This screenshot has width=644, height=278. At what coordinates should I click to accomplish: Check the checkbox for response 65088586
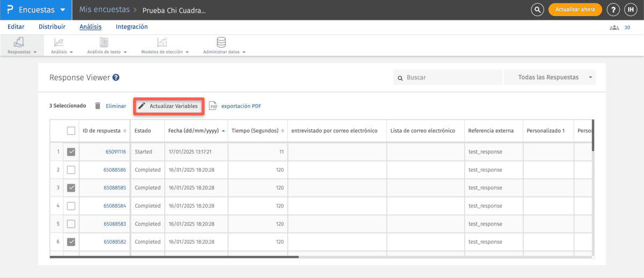(x=71, y=170)
